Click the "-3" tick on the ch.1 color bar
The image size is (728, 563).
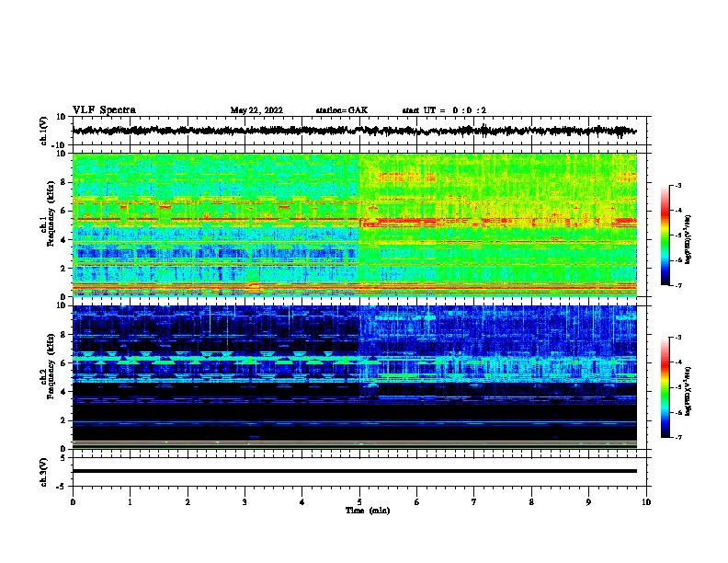678,185
